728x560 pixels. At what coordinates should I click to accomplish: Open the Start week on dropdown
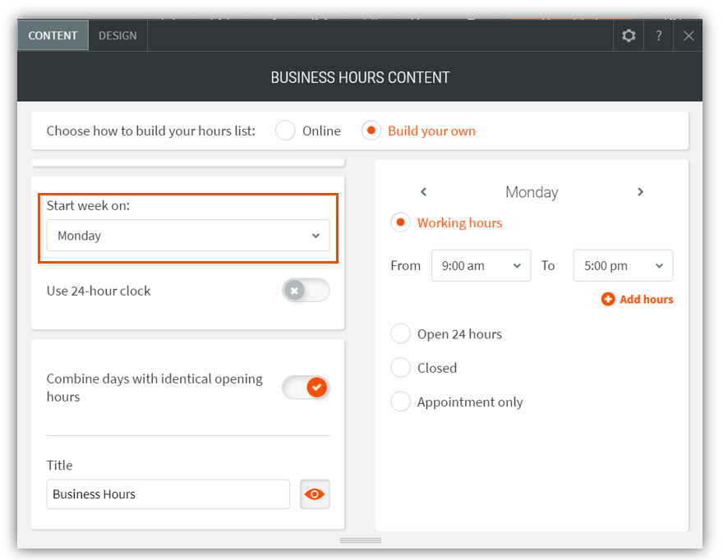pyautogui.click(x=188, y=236)
